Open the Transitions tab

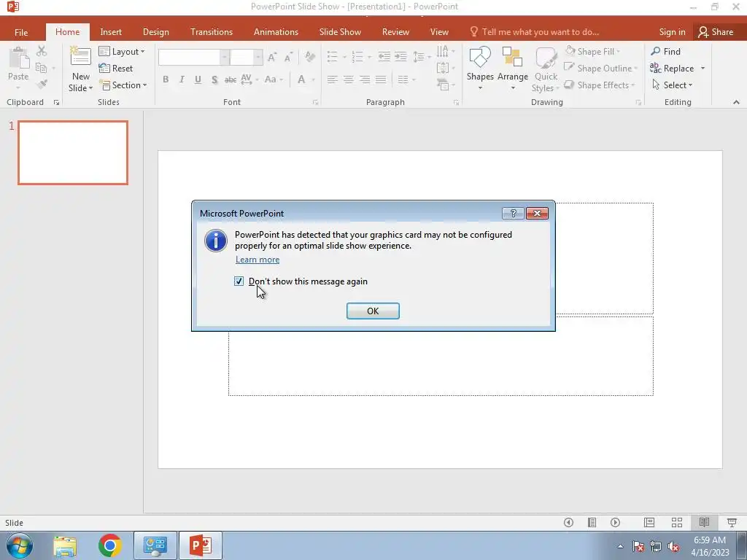[212, 32]
